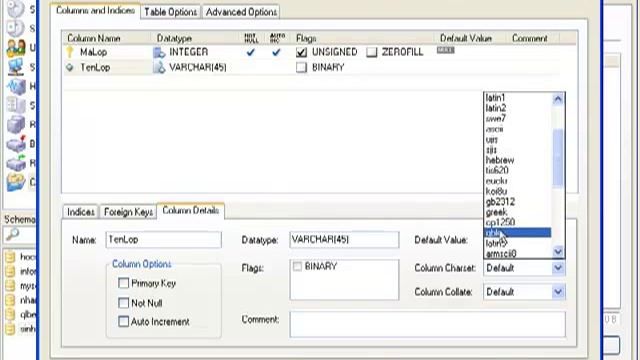
Task: Choose tis620 from charset list
Action: coord(497,170)
